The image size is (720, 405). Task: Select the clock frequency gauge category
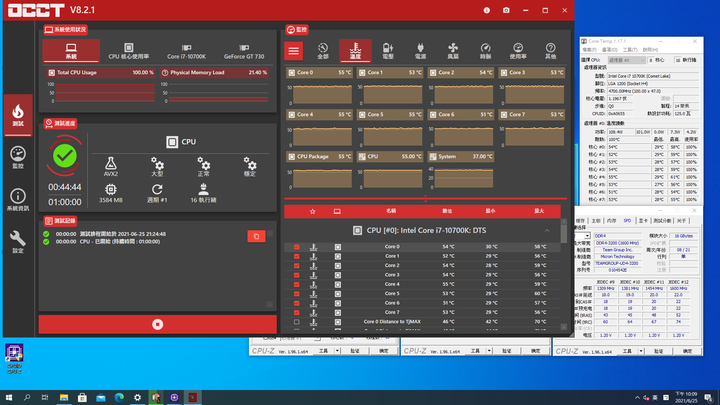click(485, 51)
